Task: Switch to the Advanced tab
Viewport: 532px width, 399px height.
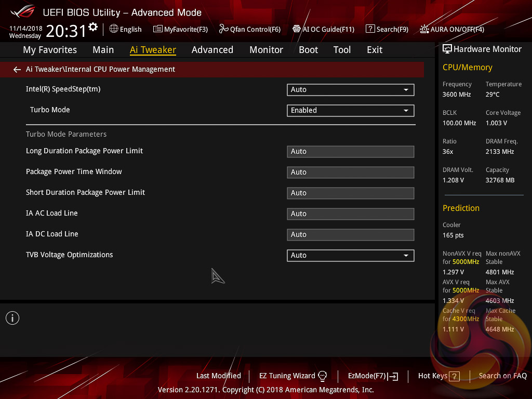Action: (x=212, y=50)
